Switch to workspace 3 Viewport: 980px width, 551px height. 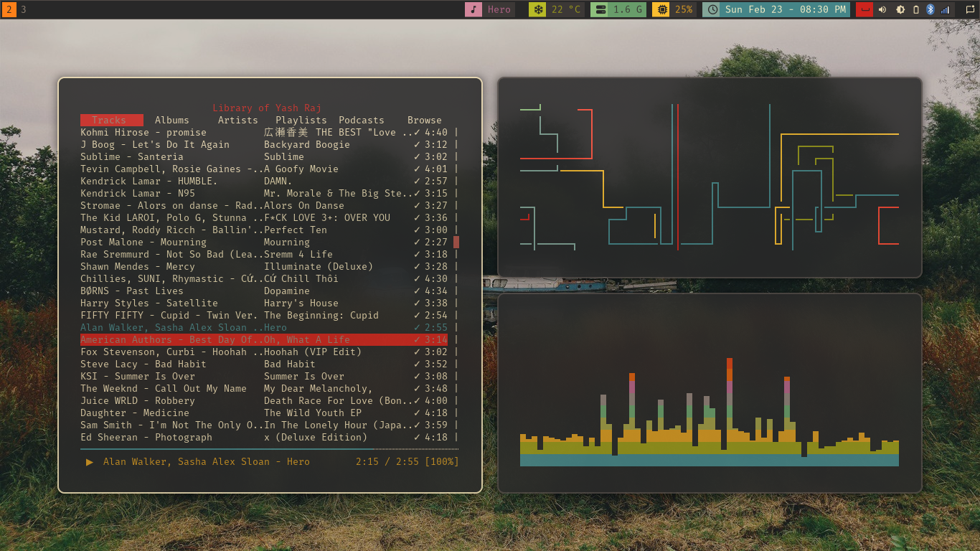(x=24, y=9)
